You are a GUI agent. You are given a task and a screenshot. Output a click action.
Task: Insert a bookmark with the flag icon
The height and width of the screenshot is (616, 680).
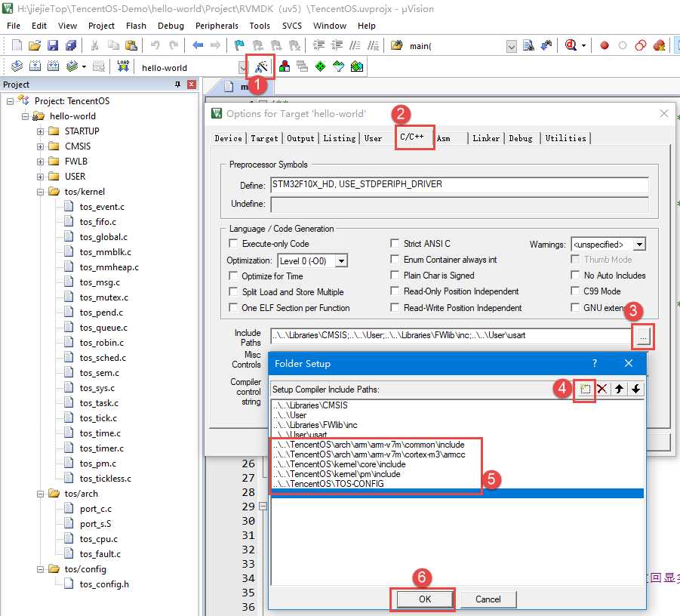point(239,45)
